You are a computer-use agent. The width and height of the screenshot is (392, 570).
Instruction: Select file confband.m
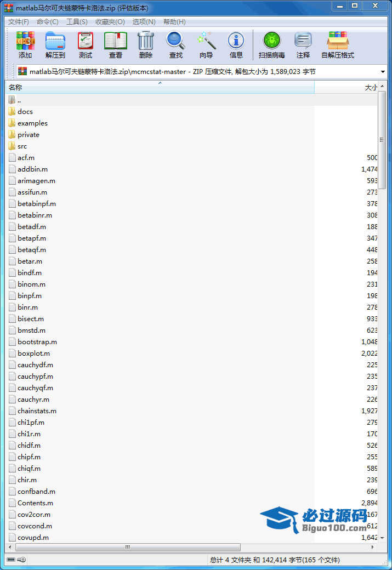click(x=32, y=492)
